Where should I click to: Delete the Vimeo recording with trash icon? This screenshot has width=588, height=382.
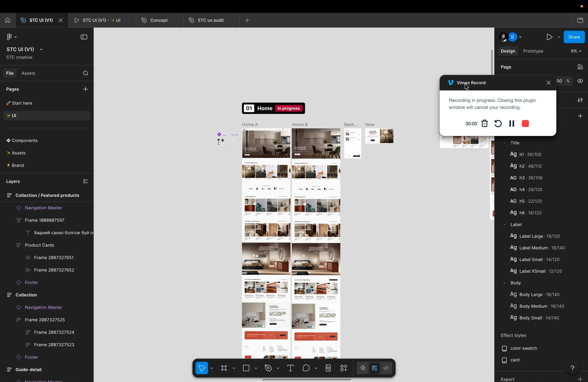click(x=485, y=124)
